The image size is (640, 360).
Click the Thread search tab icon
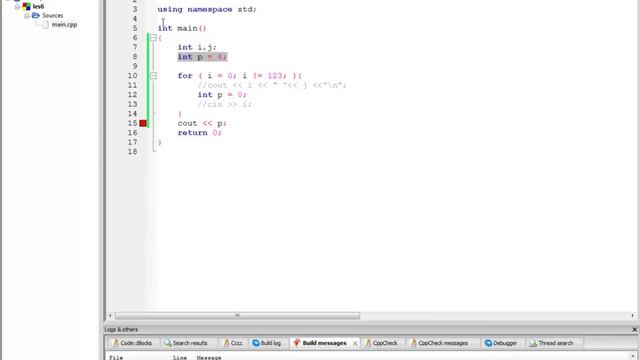pyautogui.click(x=533, y=343)
